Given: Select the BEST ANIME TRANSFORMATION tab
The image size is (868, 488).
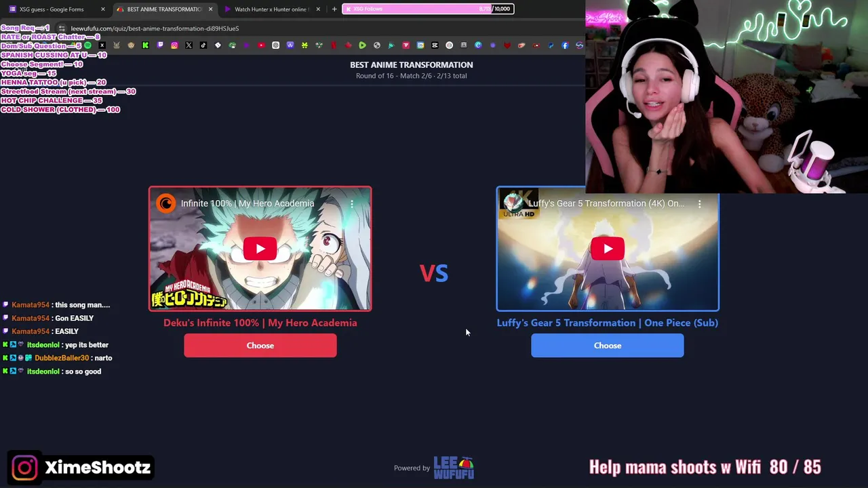Looking at the screenshot, I should (164, 9).
